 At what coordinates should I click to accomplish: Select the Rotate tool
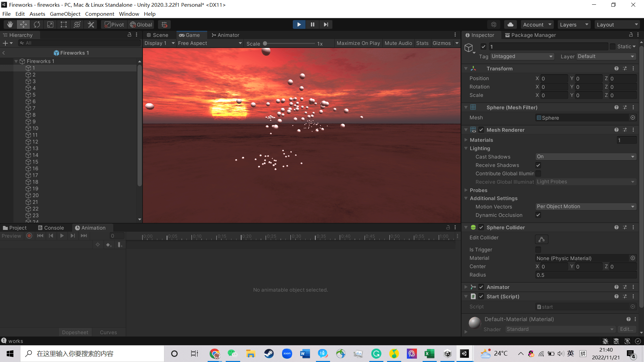(x=37, y=24)
